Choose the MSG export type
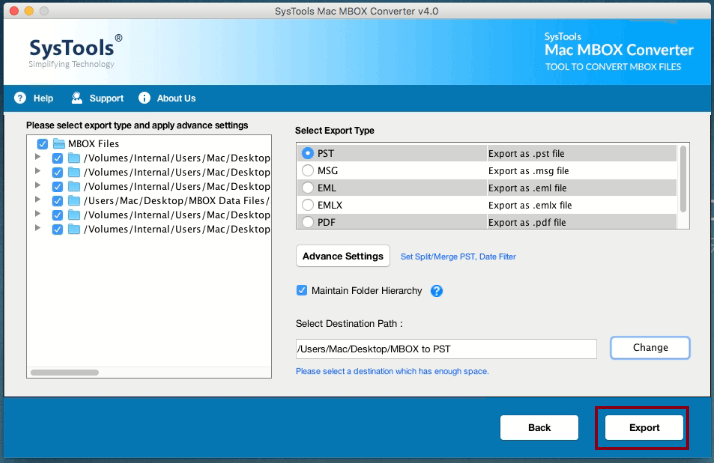Image resolution: width=714 pixels, height=463 pixels. pos(308,171)
